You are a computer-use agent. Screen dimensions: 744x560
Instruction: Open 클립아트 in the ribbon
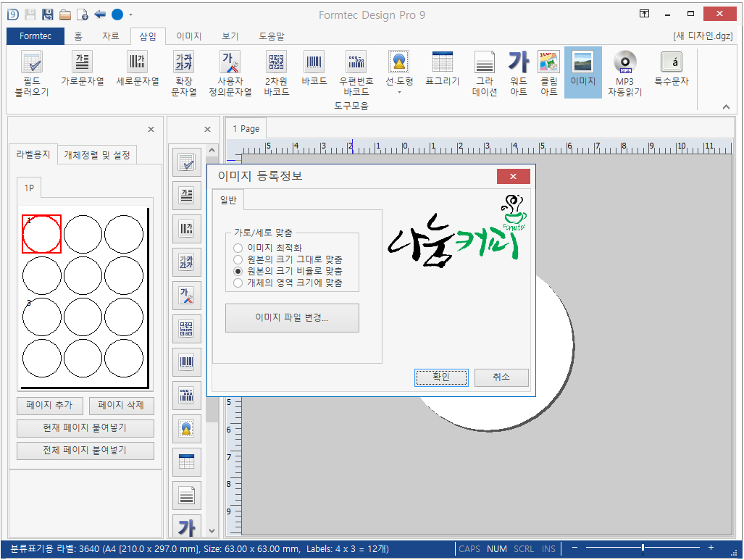tap(549, 73)
